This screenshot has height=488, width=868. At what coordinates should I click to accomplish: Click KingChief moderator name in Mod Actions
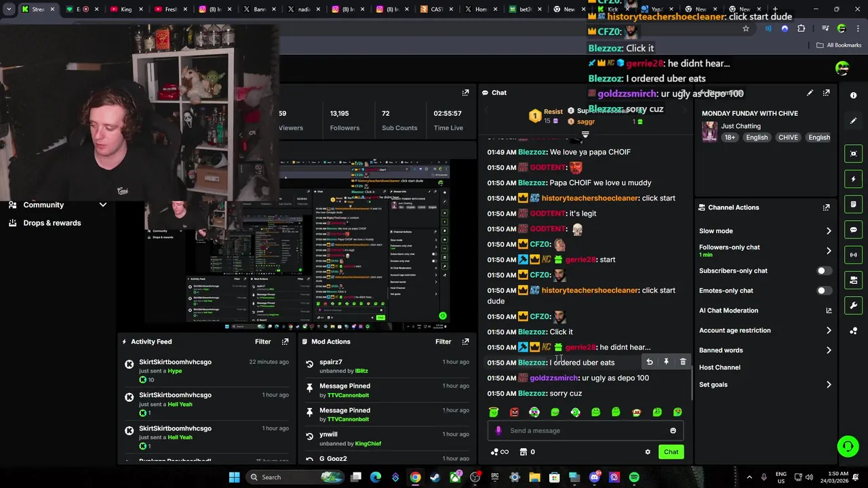pos(368,443)
